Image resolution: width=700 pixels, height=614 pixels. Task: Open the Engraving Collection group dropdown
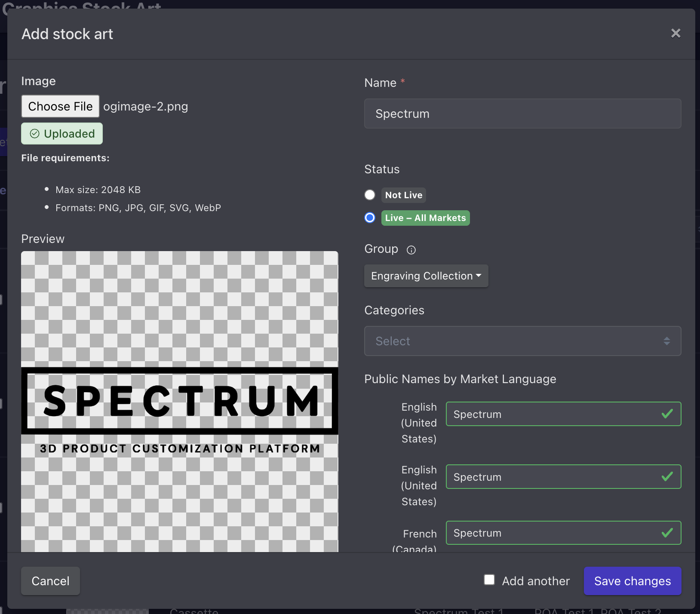[426, 276]
